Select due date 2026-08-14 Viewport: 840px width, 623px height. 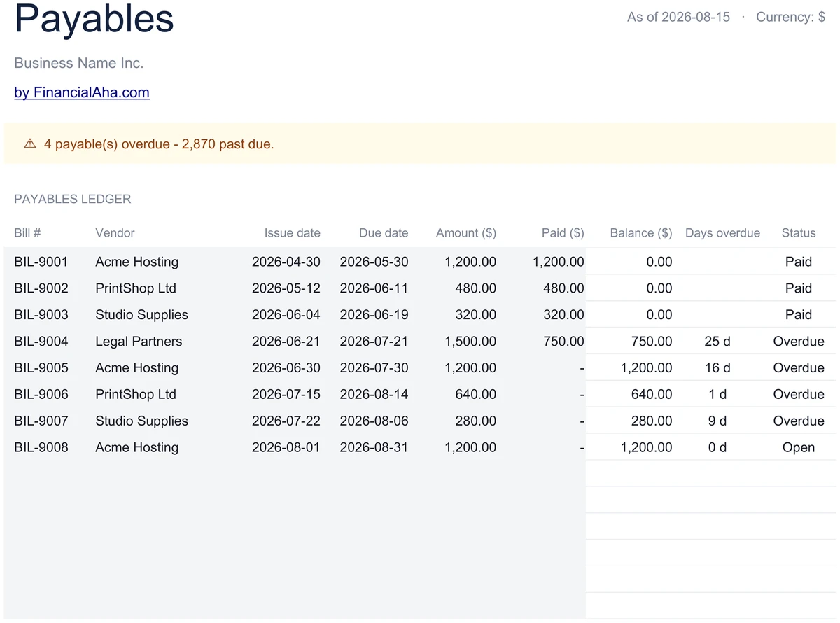click(x=374, y=395)
